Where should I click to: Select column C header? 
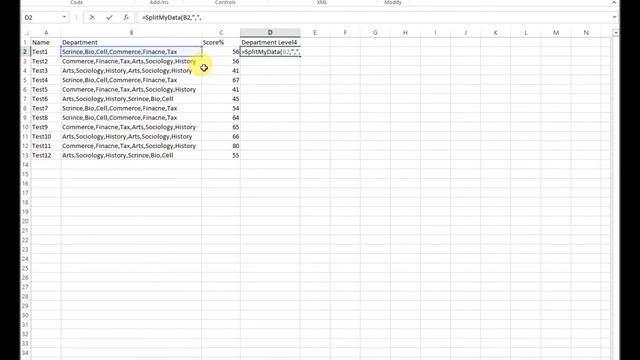click(221, 33)
